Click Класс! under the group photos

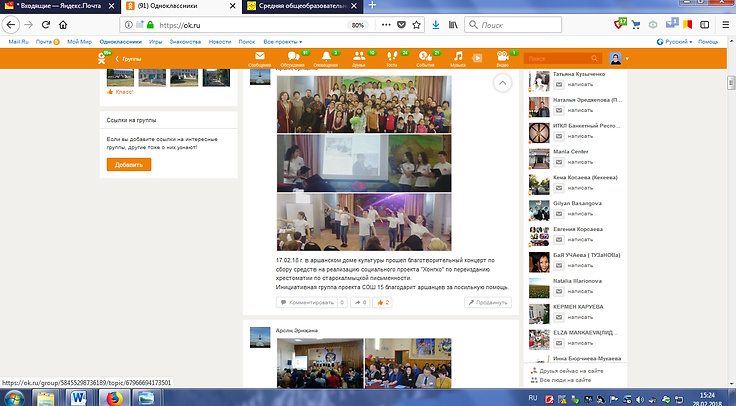click(x=121, y=92)
